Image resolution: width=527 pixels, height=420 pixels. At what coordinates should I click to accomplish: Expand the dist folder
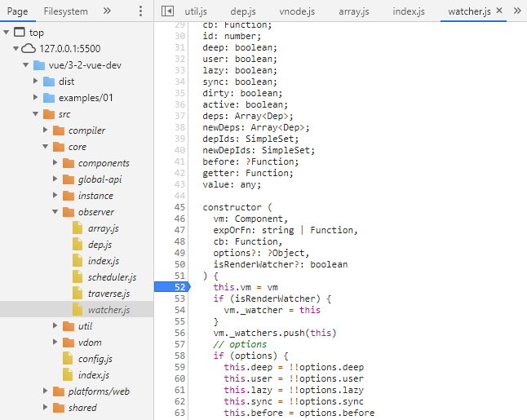[x=35, y=81]
